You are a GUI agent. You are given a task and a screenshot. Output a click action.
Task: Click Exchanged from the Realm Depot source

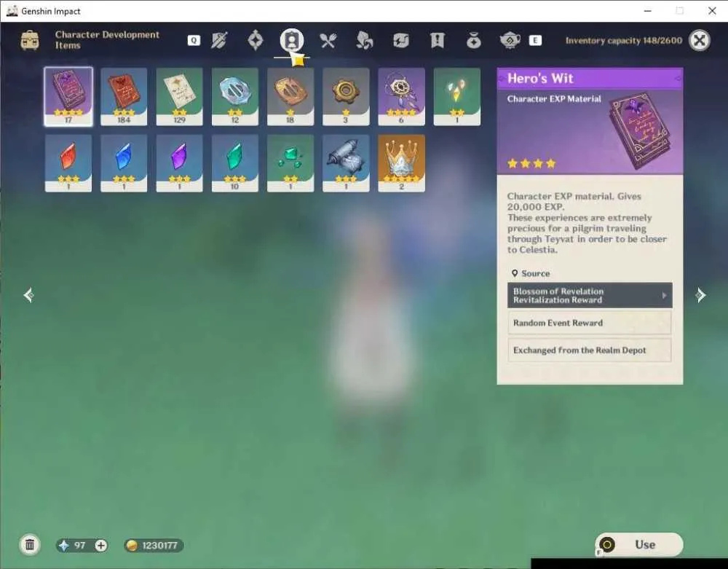point(590,350)
